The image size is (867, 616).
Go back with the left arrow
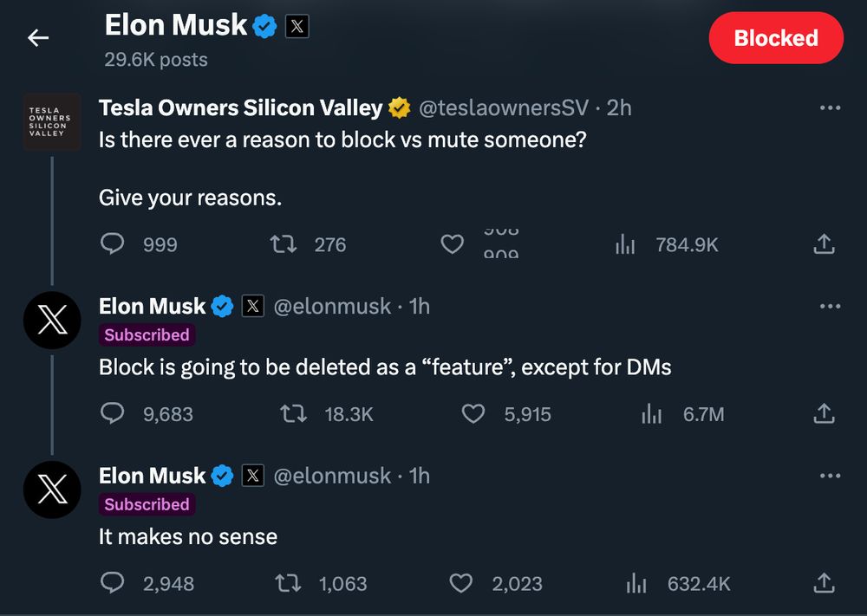pyautogui.click(x=38, y=38)
